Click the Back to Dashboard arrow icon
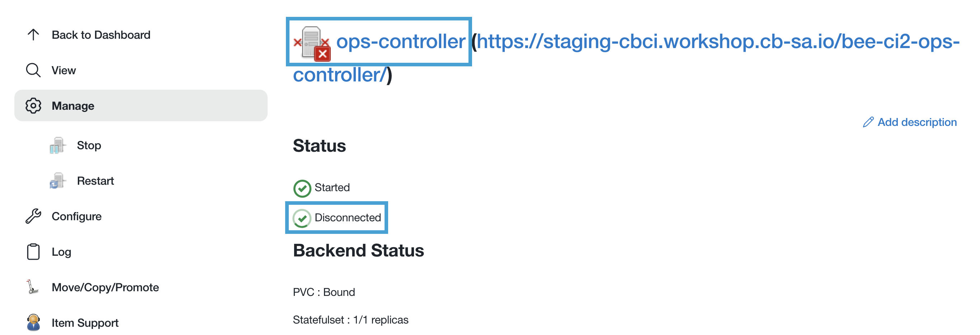 tap(33, 34)
